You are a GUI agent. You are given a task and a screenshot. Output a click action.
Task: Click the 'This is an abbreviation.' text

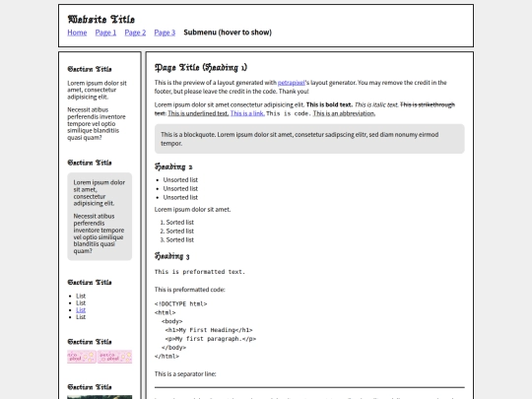point(344,113)
